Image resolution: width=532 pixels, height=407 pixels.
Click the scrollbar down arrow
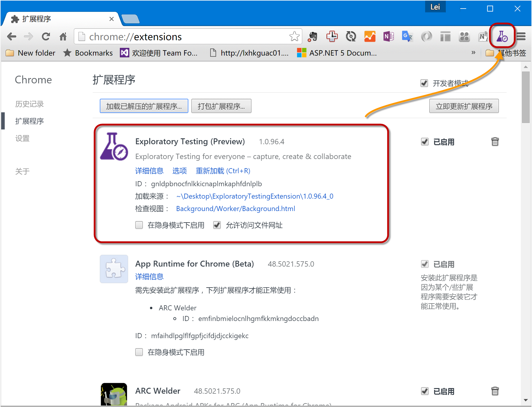click(526, 400)
